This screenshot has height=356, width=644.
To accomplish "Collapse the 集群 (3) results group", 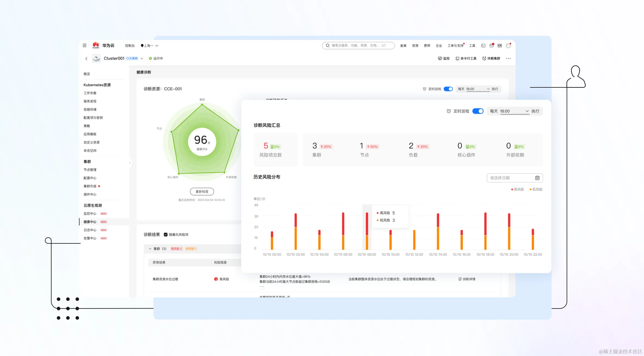I will [x=150, y=249].
